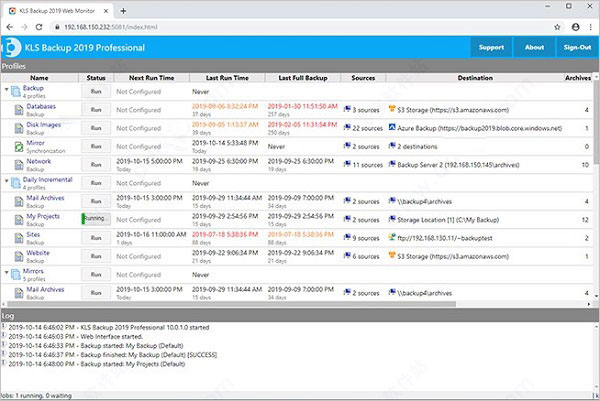Run the Databases backup profile
The image size is (600, 401).
[96, 110]
